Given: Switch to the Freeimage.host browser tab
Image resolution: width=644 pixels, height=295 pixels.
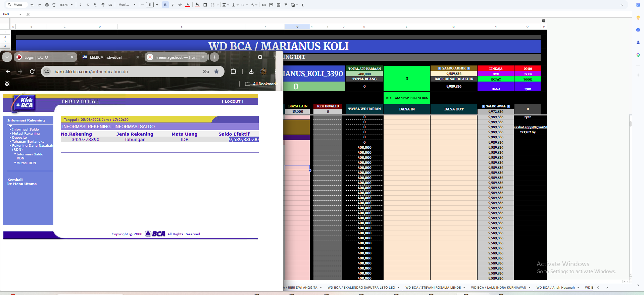Looking at the screenshot, I should 176,57.
